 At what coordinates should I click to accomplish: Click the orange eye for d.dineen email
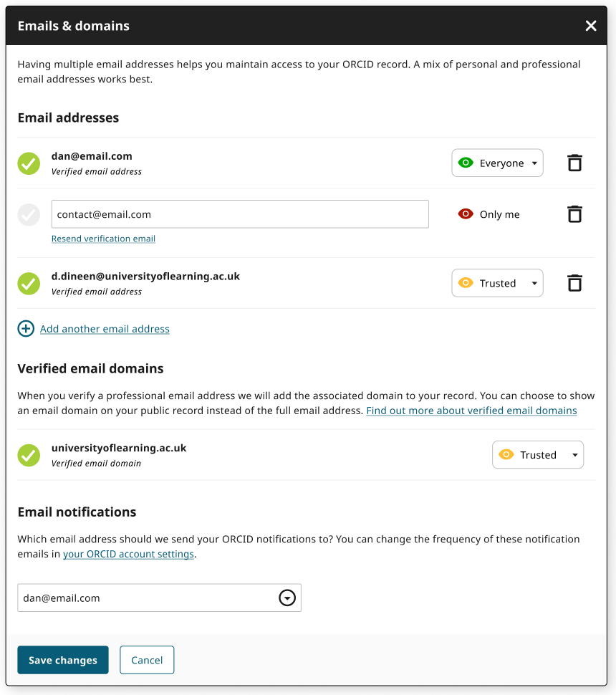point(466,283)
